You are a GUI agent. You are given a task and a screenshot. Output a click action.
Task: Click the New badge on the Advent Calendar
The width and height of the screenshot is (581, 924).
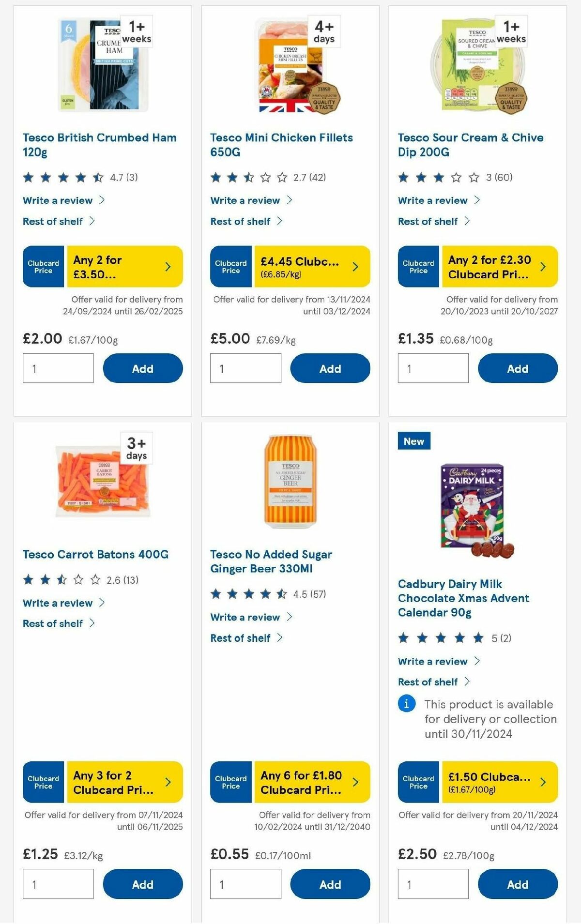click(413, 441)
